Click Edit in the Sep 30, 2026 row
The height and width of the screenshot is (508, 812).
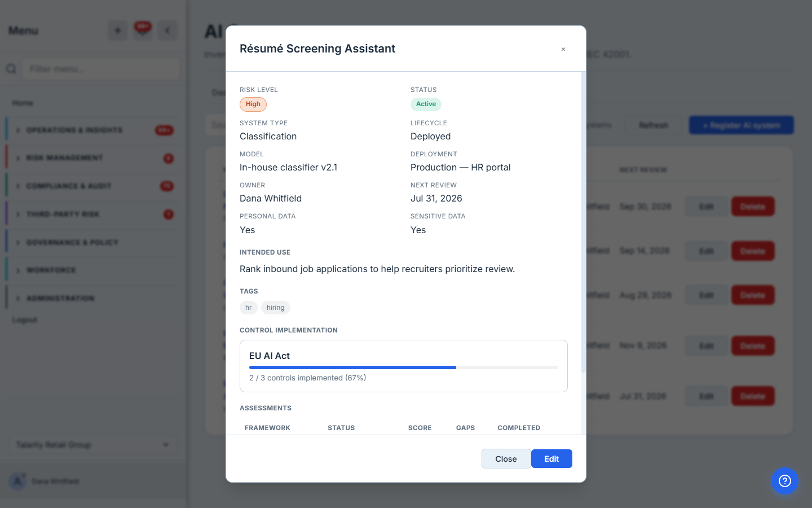tap(707, 207)
